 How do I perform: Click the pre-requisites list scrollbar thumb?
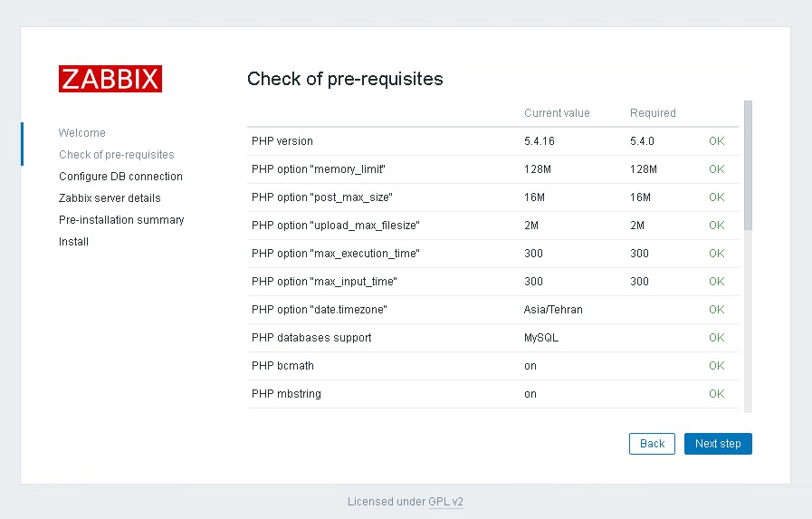click(748, 166)
